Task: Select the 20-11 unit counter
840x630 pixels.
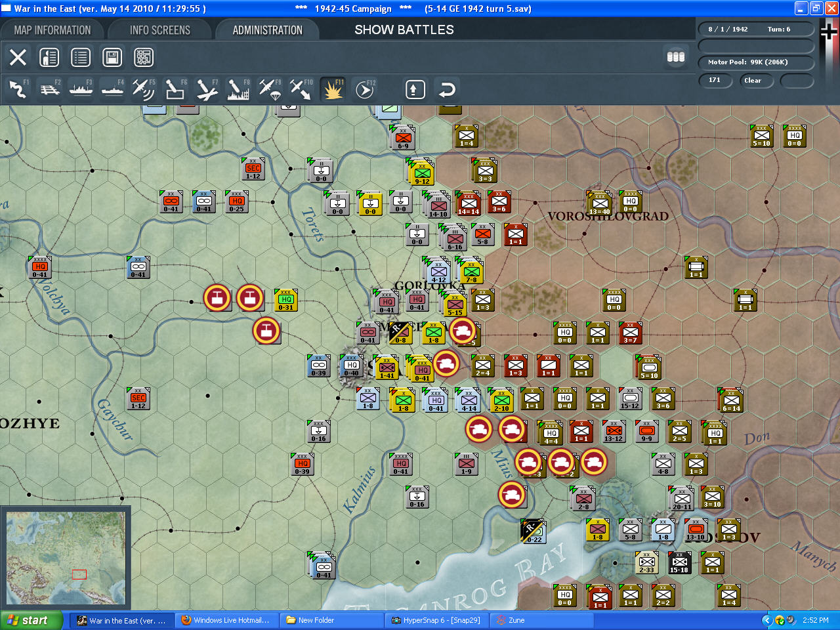Action: [681, 499]
